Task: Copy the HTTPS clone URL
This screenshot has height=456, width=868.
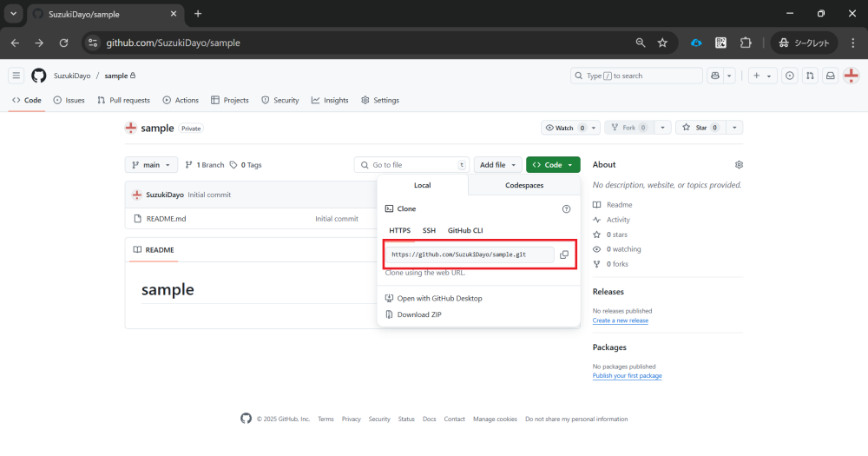Action: [564, 254]
